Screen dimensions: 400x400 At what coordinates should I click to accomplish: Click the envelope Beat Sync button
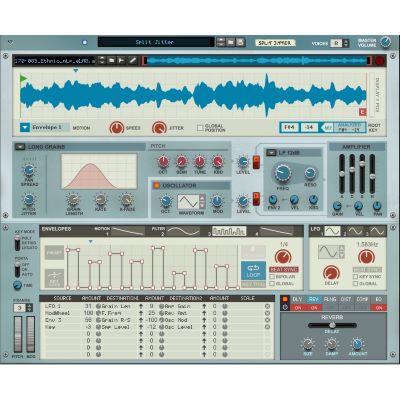tap(284, 269)
